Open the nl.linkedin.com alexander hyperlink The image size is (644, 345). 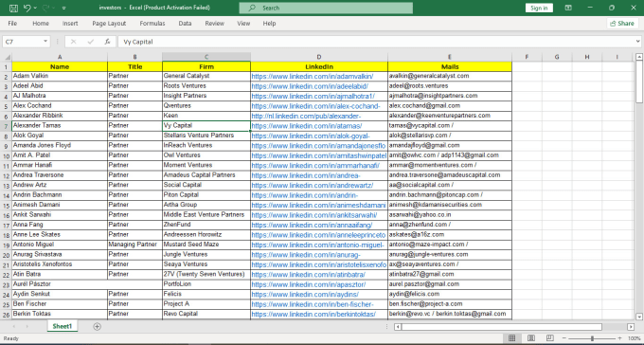(x=306, y=116)
